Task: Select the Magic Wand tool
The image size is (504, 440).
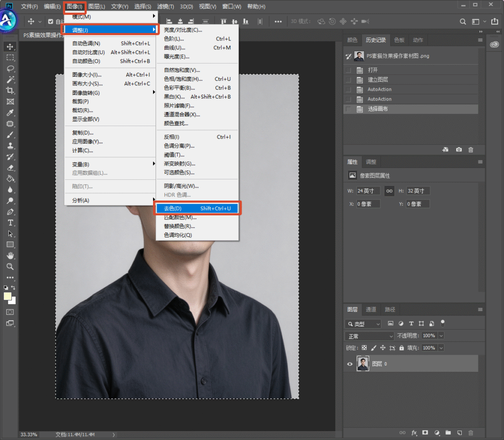Action: 10,79
